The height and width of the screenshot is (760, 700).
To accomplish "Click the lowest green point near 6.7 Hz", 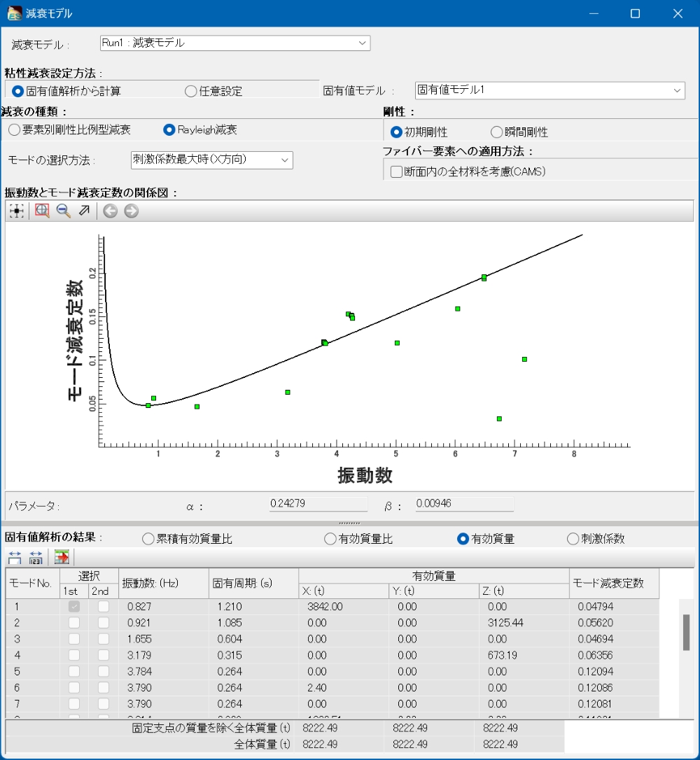I will pos(499,418).
